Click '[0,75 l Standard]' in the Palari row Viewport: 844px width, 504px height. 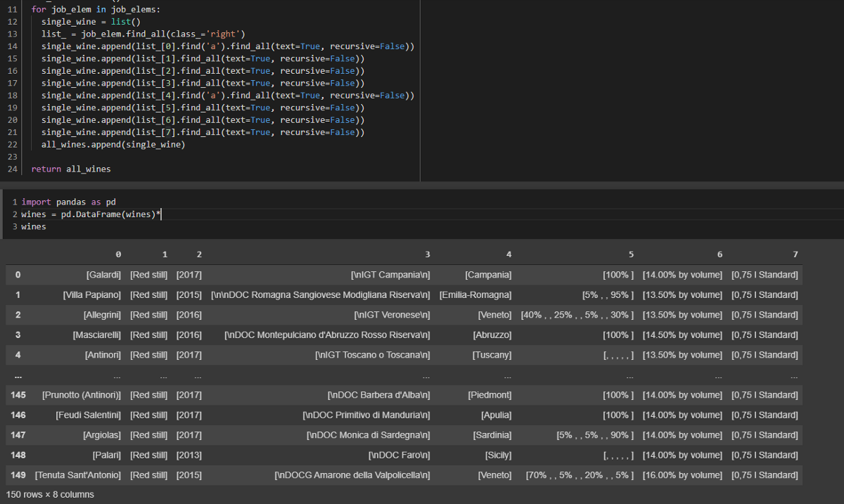(765, 455)
